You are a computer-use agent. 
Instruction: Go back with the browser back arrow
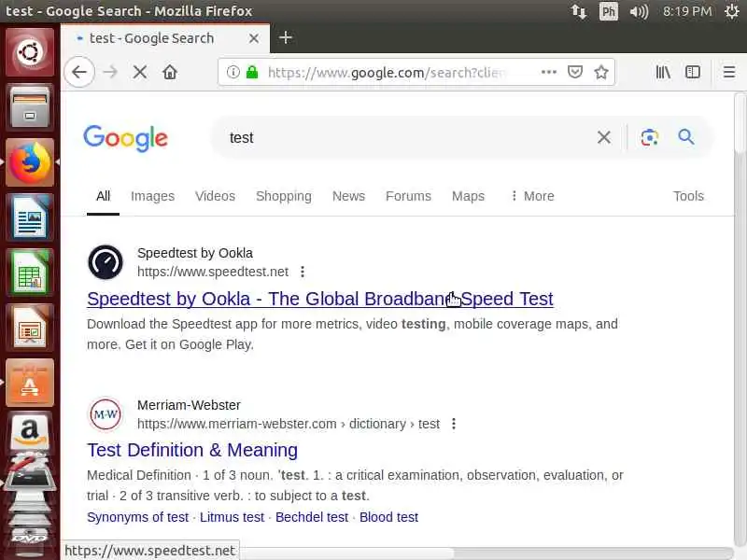point(79,73)
